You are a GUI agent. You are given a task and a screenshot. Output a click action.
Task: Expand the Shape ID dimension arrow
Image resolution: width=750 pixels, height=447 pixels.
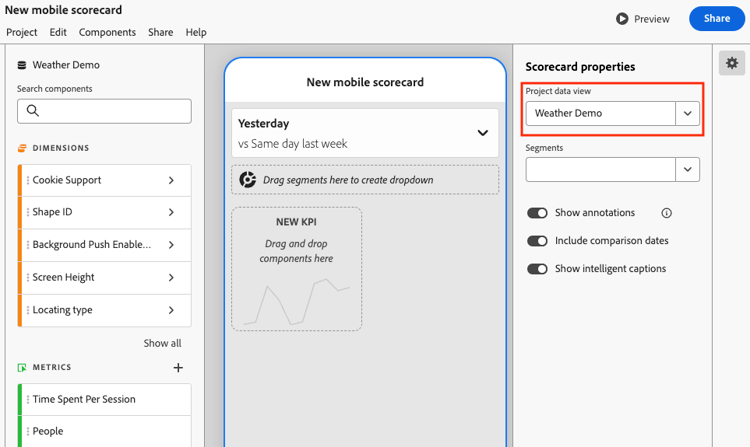click(x=171, y=212)
